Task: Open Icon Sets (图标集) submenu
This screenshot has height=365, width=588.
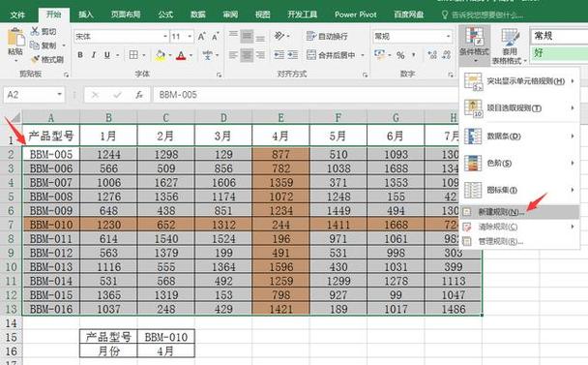Action: tap(519, 190)
